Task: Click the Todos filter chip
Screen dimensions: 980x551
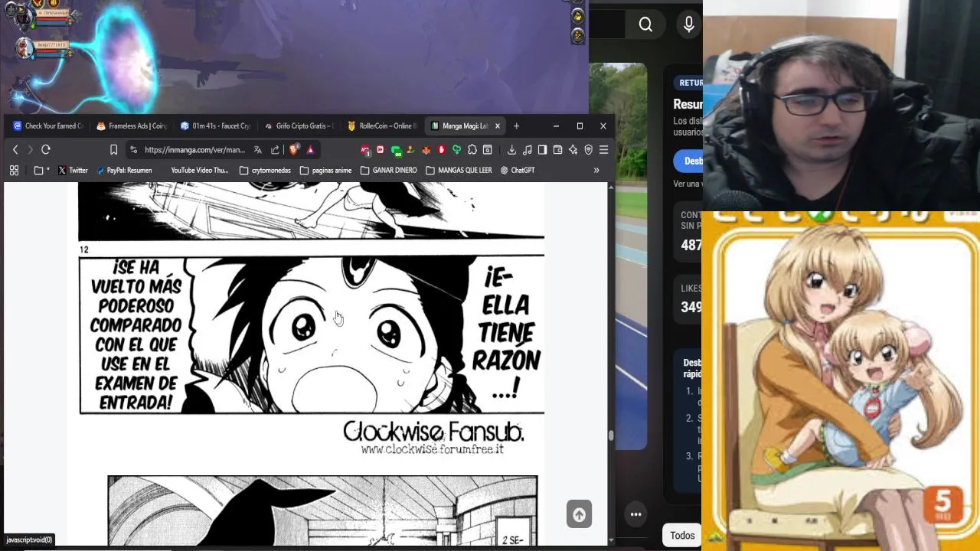Action: tap(682, 536)
